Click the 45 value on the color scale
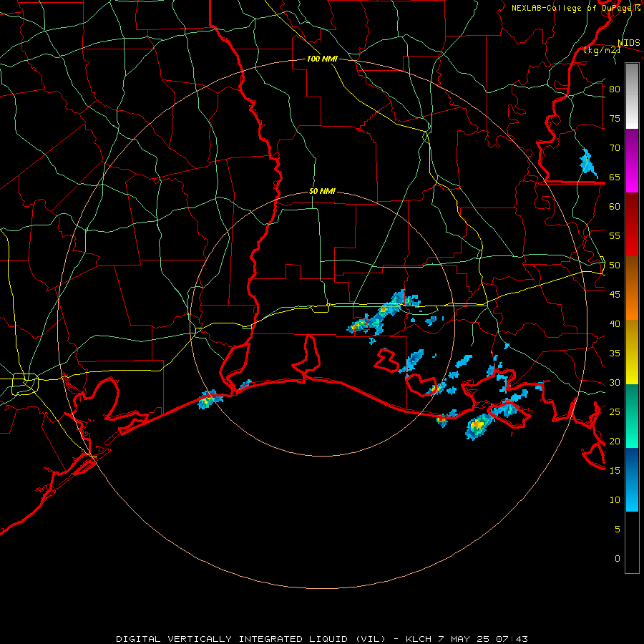The height and width of the screenshot is (644, 644). 615,295
